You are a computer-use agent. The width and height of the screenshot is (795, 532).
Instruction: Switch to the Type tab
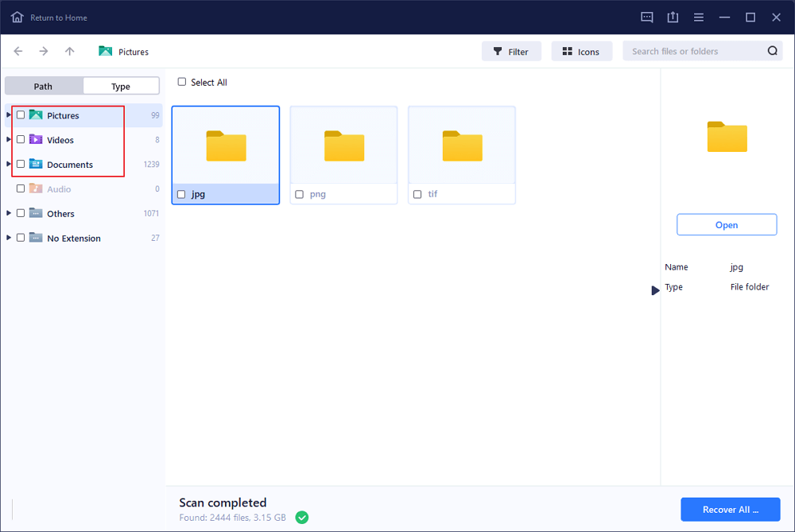(x=121, y=86)
